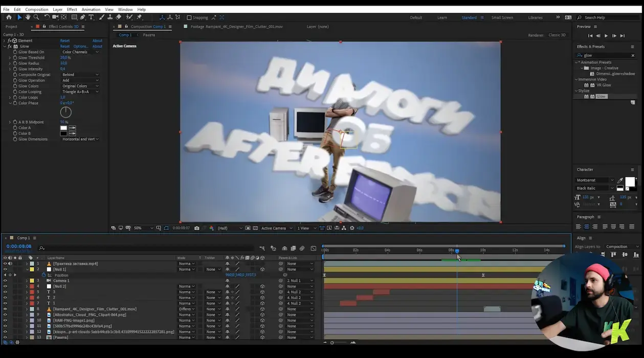Select the Pen tool
The width and height of the screenshot is (644, 358).
tap(83, 17)
